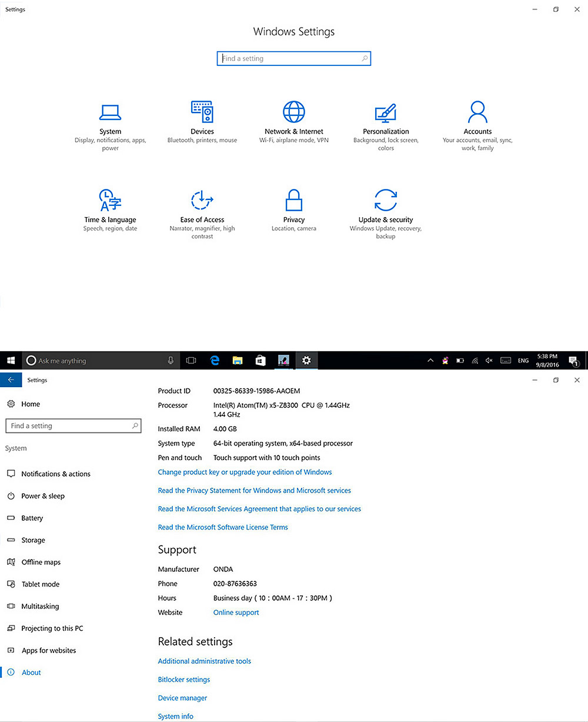Open Microsoft Services Agreement link
The width and height of the screenshot is (588, 722).
click(x=259, y=509)
